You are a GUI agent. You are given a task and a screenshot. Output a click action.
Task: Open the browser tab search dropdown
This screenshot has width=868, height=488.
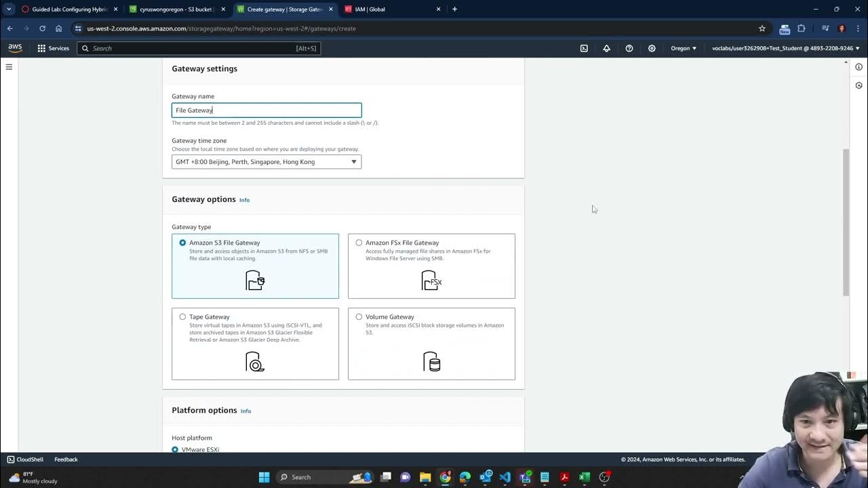point(9,9)
